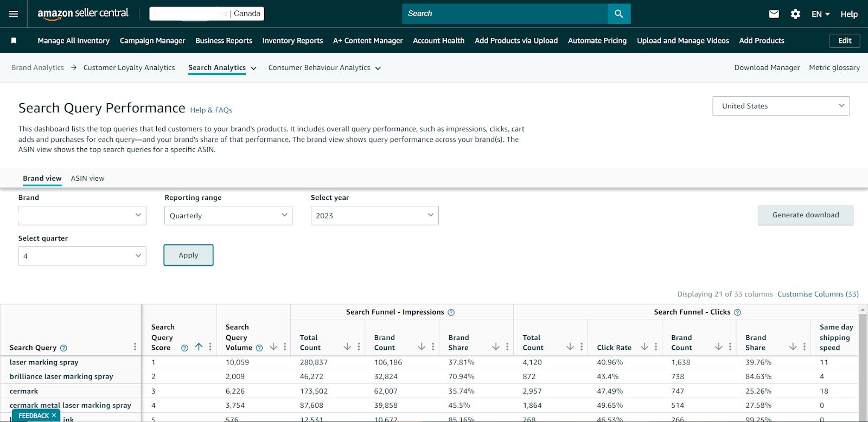This screenshot has width=868, height=422.
Task: Open Clicks Brand Share column options dots
Action: coord(805,347)
